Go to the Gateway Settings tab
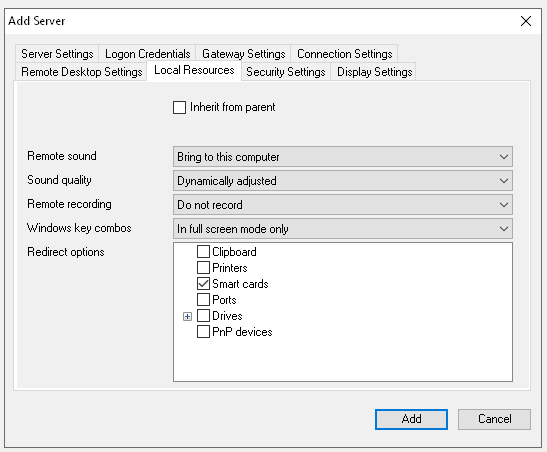The image size is (547, 452). (x=243, y=54)
